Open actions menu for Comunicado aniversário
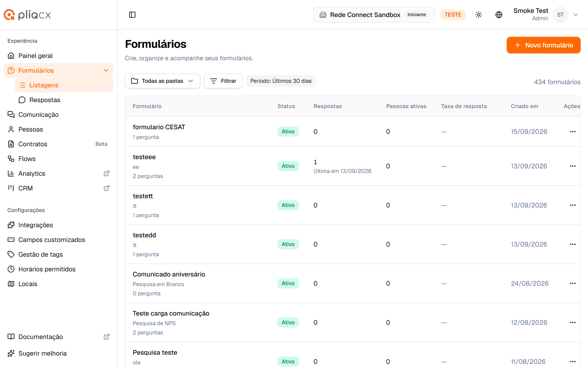 573,283
